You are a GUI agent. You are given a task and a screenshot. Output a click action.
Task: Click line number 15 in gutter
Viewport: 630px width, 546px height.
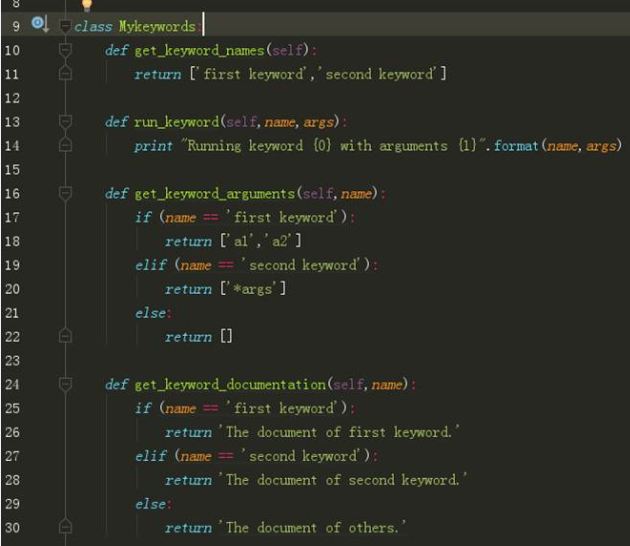pyautogui.click(x=12, y=170)
